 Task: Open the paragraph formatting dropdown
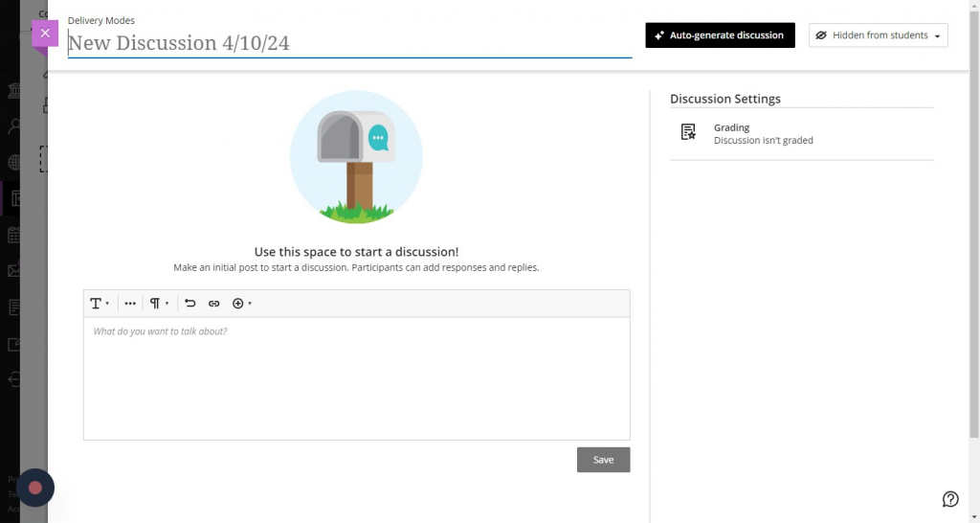tap(159, 304)
